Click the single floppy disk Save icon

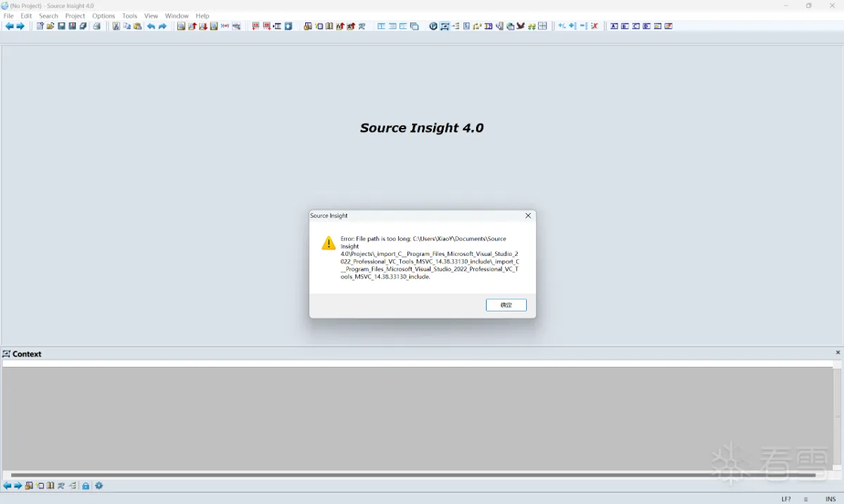click(x=61, y=26)
